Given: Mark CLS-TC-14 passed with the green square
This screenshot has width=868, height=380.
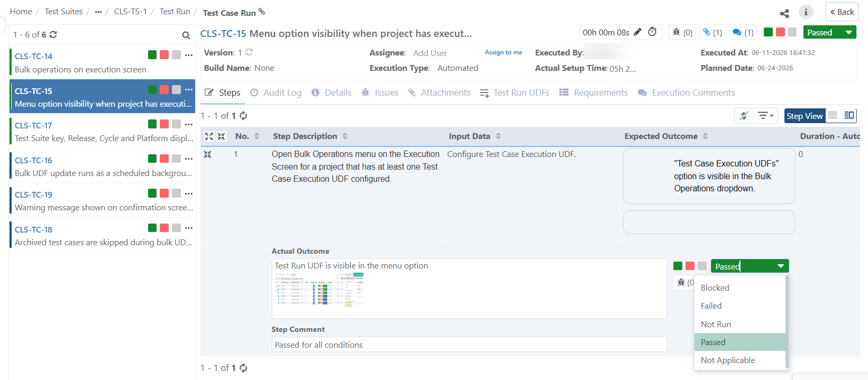Looking at the screenshot, I should tap(152, 55).
